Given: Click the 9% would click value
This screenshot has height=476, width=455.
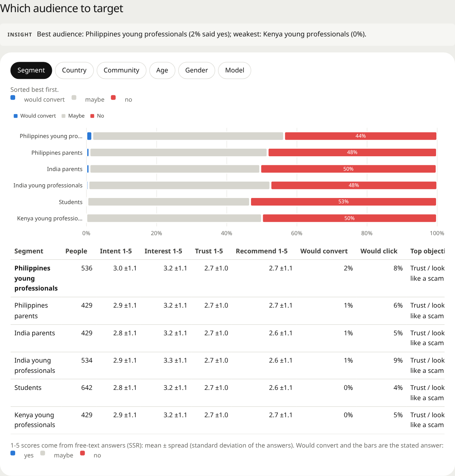Looking at the screenshot, I should click(398, 360).
